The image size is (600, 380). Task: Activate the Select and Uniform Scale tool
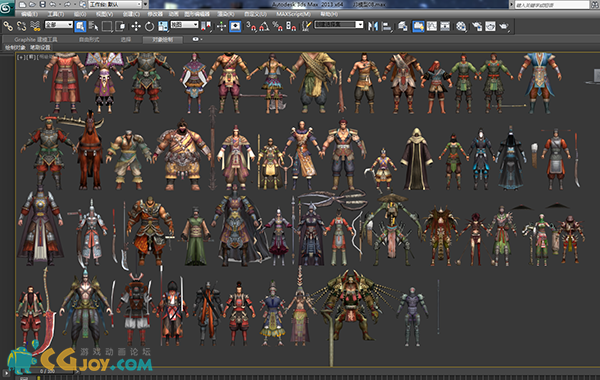pos(163,26)
